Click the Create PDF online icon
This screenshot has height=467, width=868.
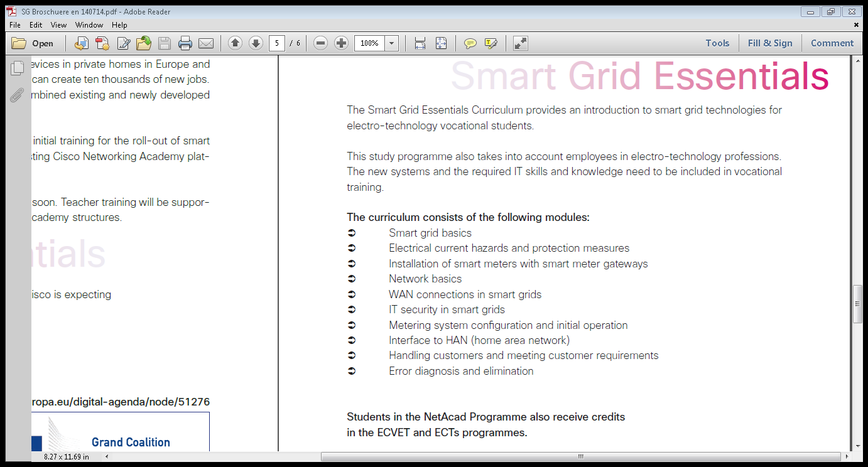(x=102, y=43)
